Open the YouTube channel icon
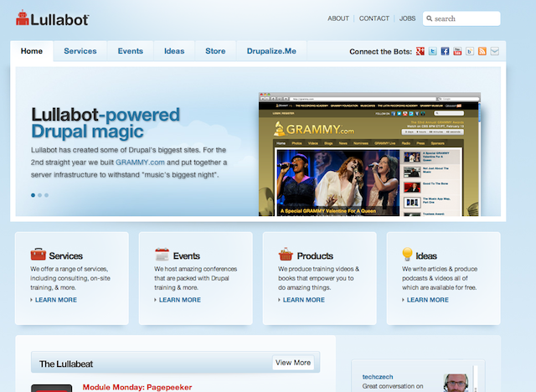536x392 pixels. (x=457, y=51)
